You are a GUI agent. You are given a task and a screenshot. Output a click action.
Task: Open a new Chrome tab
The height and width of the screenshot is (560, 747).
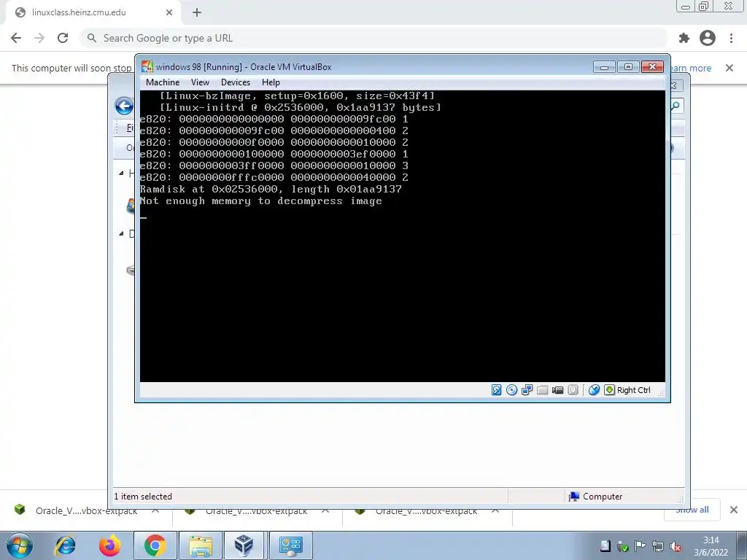197,12
